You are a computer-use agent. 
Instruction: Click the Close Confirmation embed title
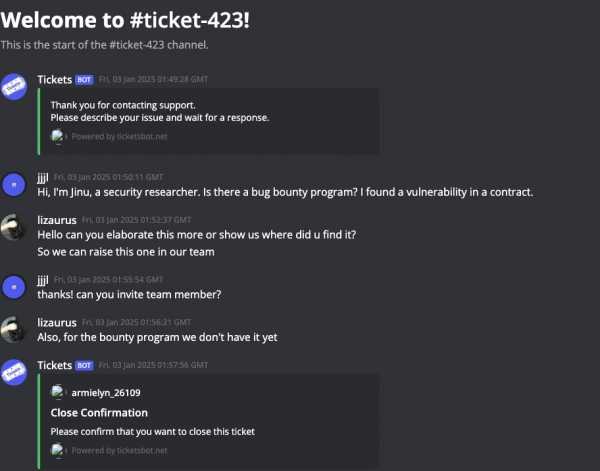[99, 413]
